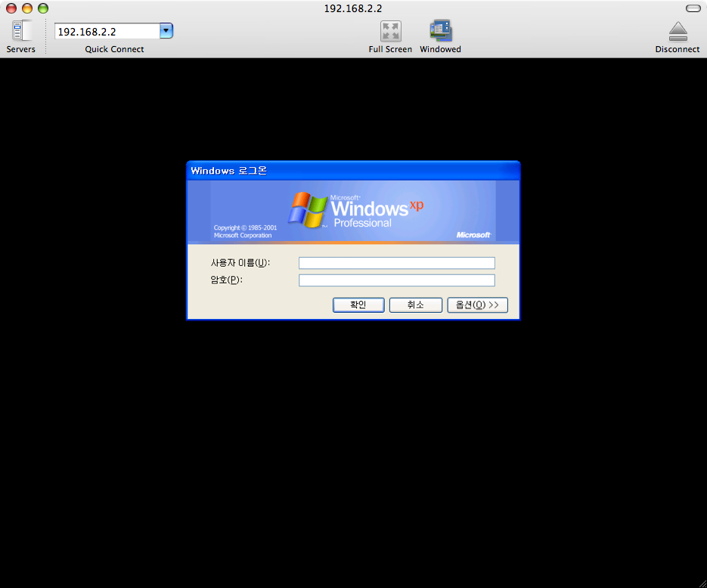This screenshot has width=707, height=588.
Task: Click the yellow minimize window button
Action: coord(27,8)
